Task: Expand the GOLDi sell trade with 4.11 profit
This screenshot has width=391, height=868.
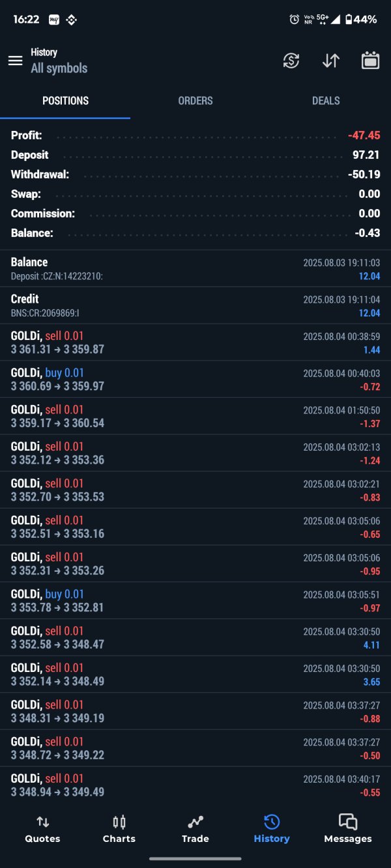Action: click(x=195, y=637)
